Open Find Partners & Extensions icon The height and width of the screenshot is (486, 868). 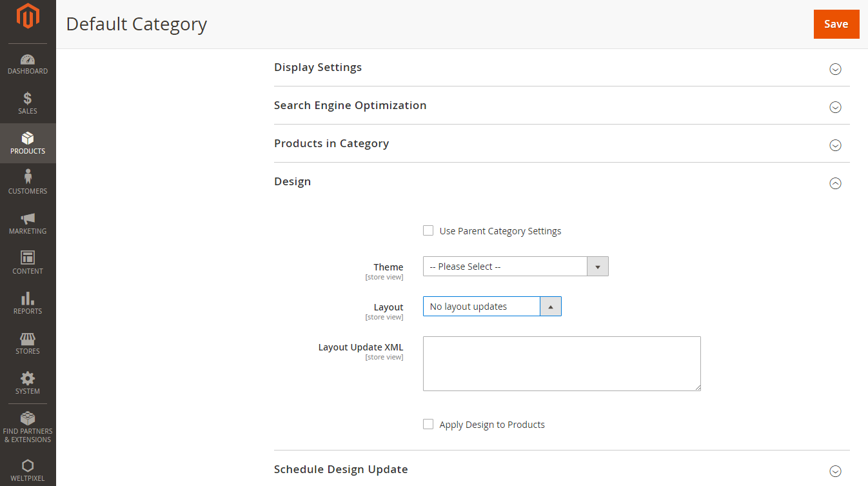tap(28, 418)
